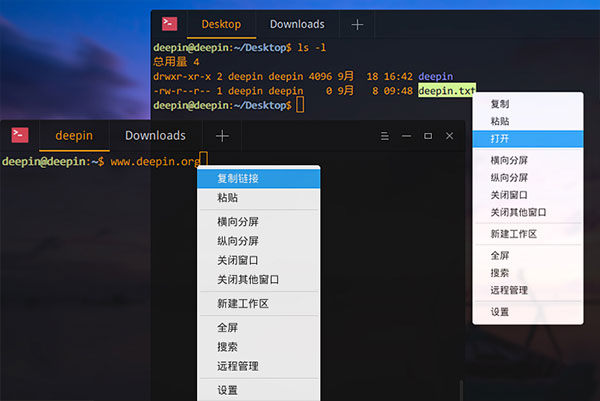
Task: Pick 关闭其他窗口 in right context menu
Action: tap(528, 212)
